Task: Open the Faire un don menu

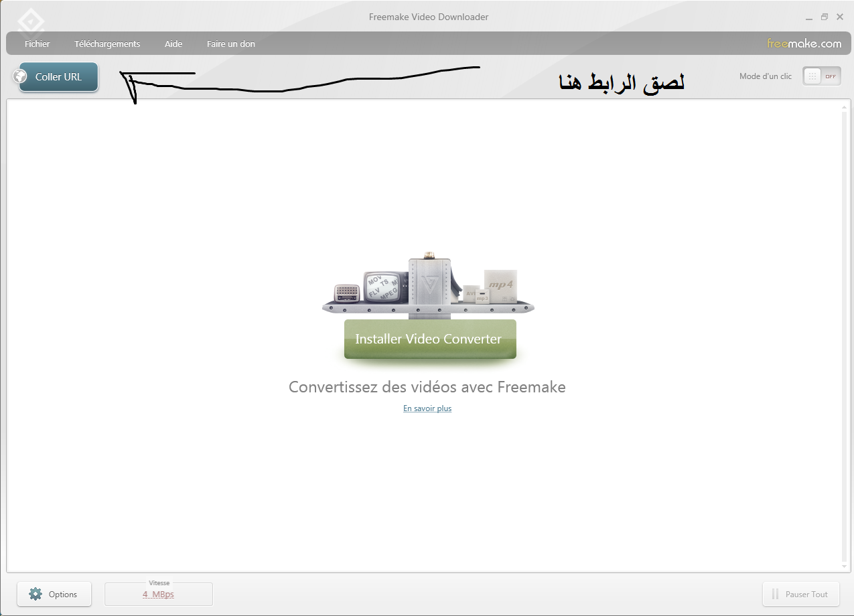Action: point(231,44)
